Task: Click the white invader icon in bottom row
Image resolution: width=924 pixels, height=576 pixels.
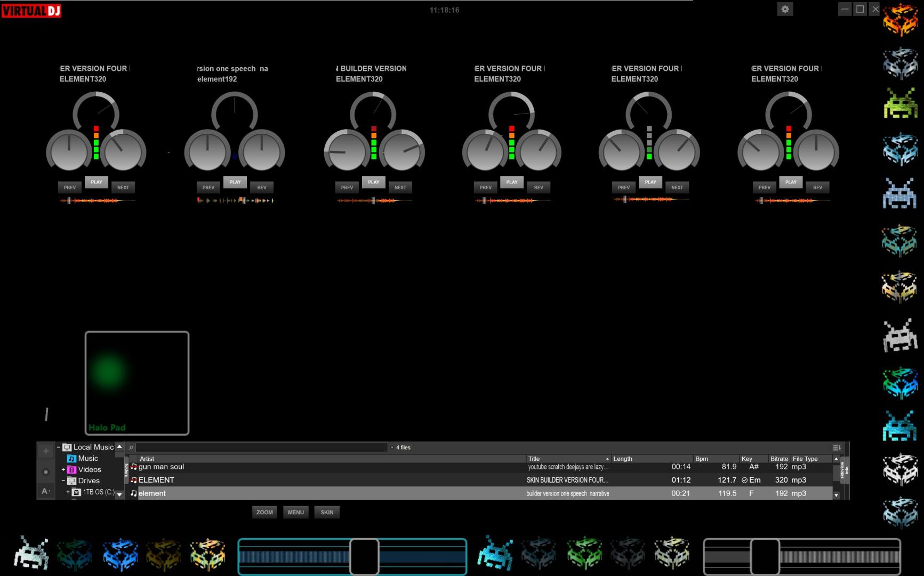Action: point(31,554)
